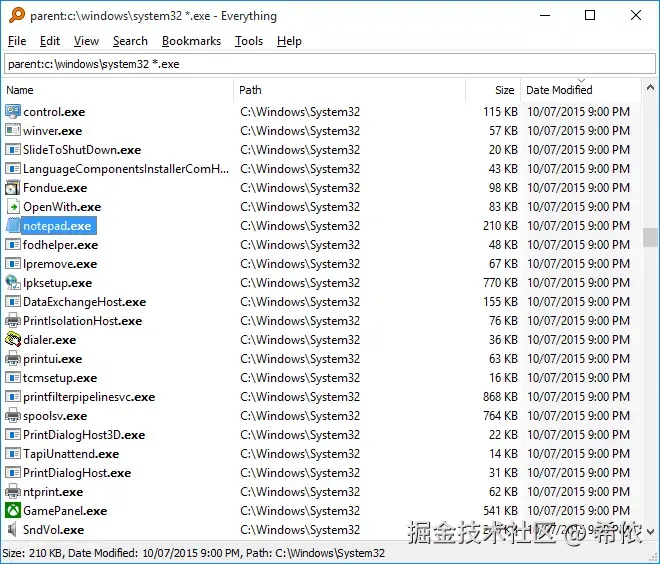The width and height of the screenshot is (660, 564).
Task: Select the fodhelper.exe file name
Action: (x=61, y=245)
